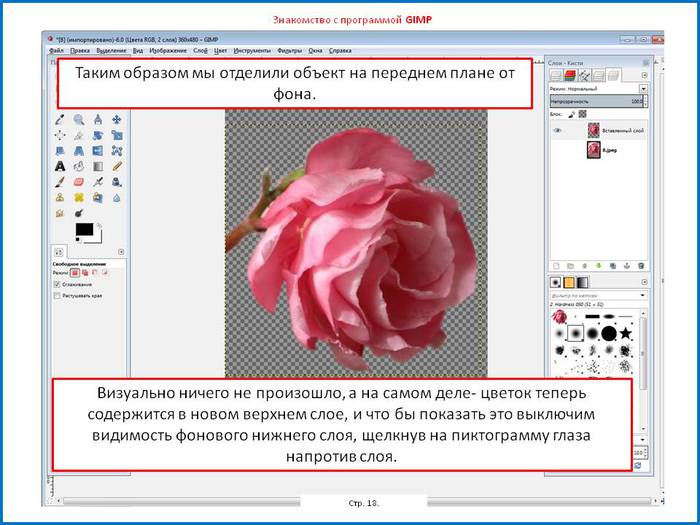This screenshot has height=525, width=700.
Task: Toggle lock pixels brush icon
Action: [x=571, y=114]
